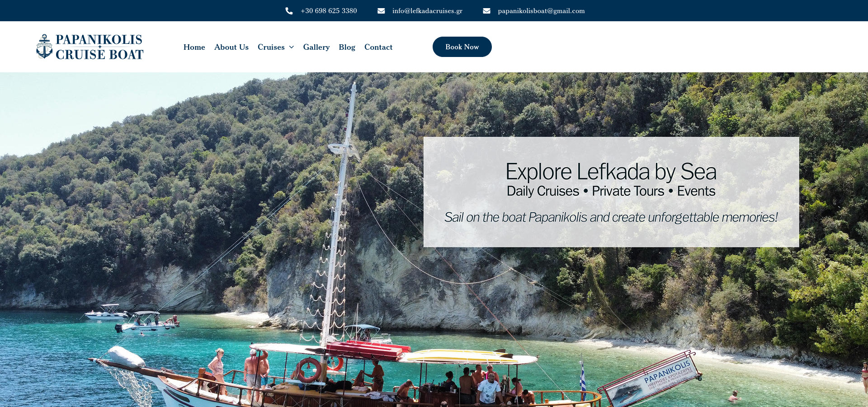Navigate to the Blog page
This screenshot has width=868, height=407.
347,47
